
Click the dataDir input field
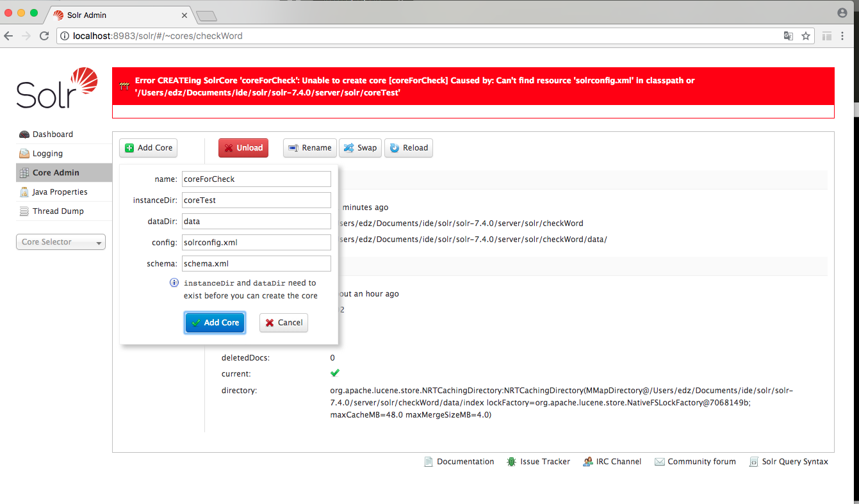click(256, 221)
